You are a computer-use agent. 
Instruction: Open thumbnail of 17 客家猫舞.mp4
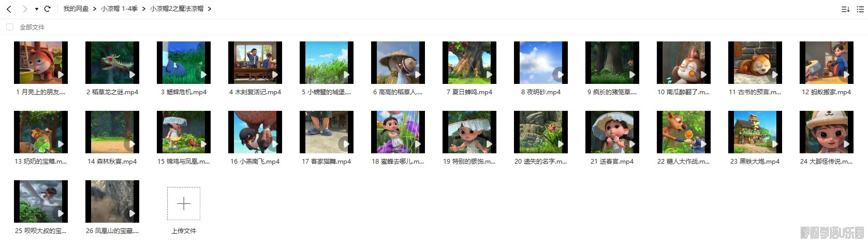coord(327,132)
